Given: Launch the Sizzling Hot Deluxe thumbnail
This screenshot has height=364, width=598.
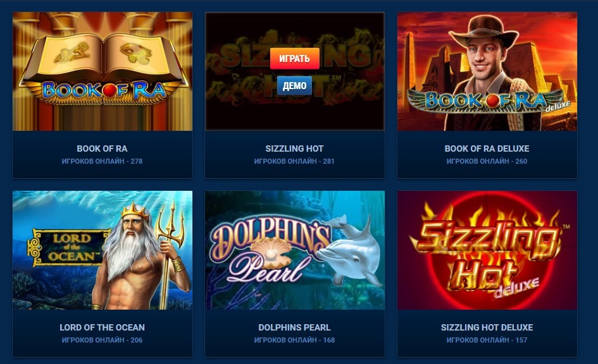Looking at the screenshot, I should coord(487,250).
